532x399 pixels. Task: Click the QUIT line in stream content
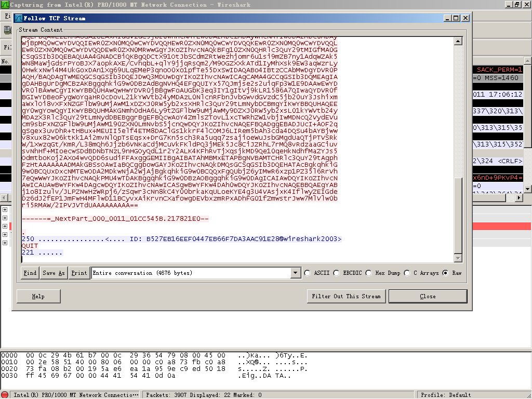point(30,246)
